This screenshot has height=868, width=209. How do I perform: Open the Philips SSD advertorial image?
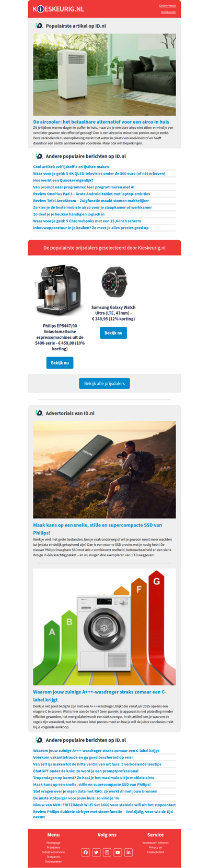104,469
